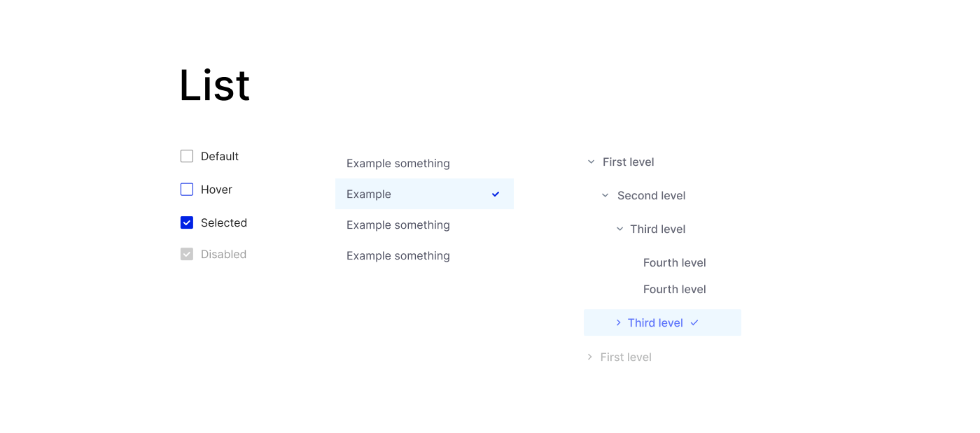This screenshot has width=980, height=433.
Task: Tick the Hover checkbox
Action: tap(187, 190)
